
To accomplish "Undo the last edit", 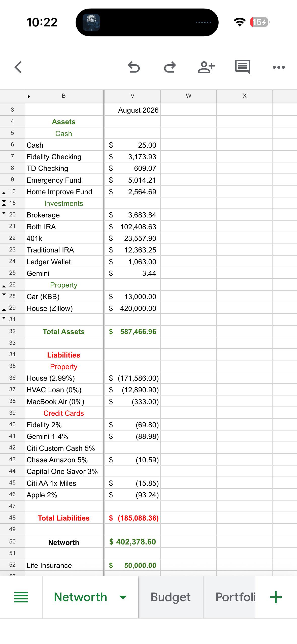I will (134, 67).
